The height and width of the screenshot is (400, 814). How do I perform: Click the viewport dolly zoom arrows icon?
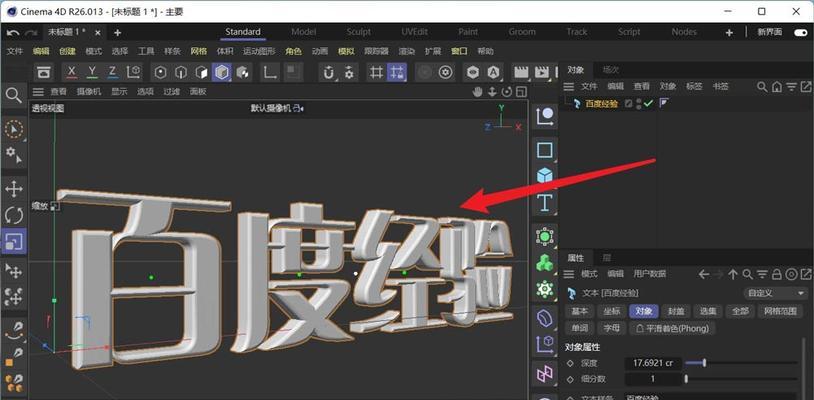pyautogui.click(x=492, y=92)
